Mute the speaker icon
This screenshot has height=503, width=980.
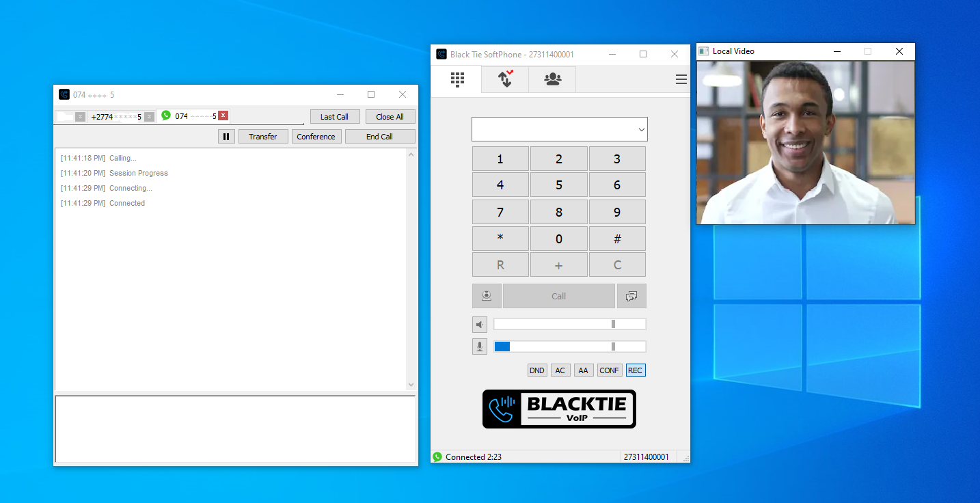[480, 325]
